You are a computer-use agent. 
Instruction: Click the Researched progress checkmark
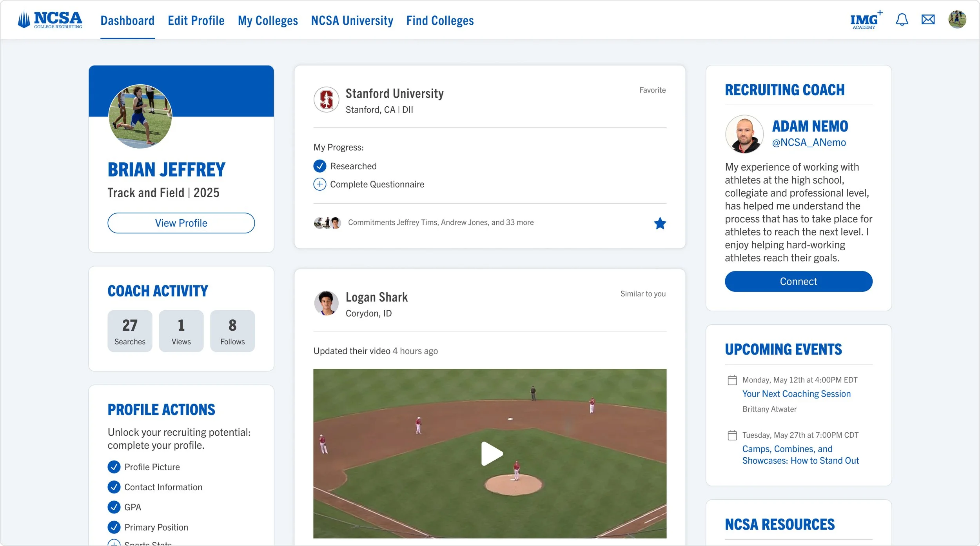click(320, 166)
